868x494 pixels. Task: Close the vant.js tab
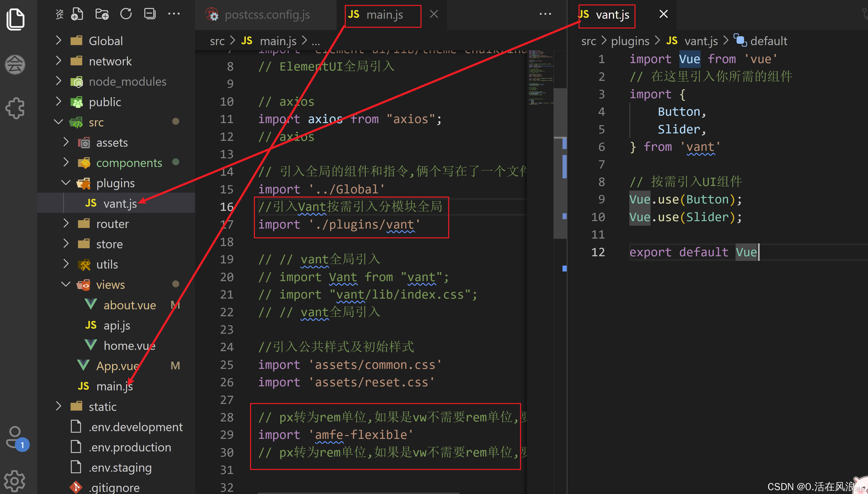[663, 14]
